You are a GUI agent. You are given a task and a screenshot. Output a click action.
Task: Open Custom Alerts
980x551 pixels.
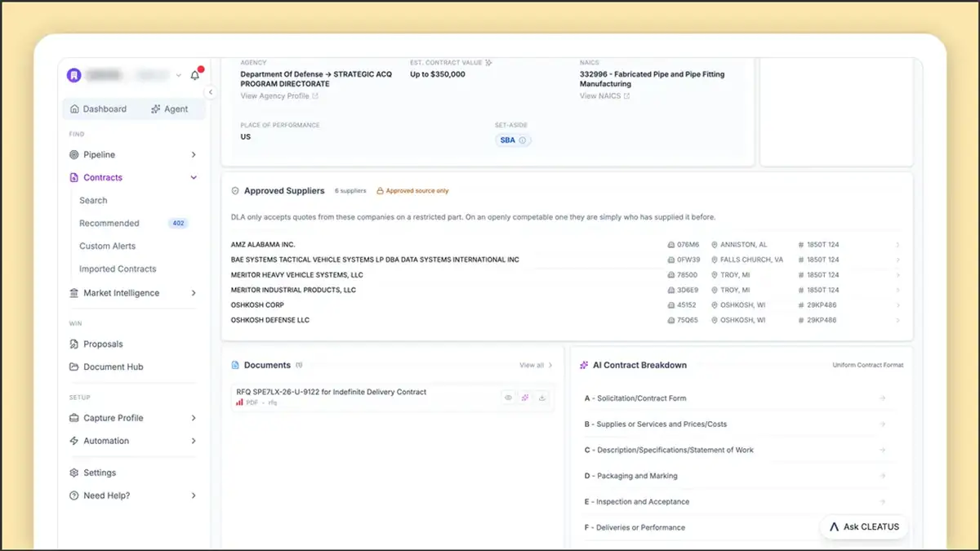pyautogui.click(x=108, y=246)
